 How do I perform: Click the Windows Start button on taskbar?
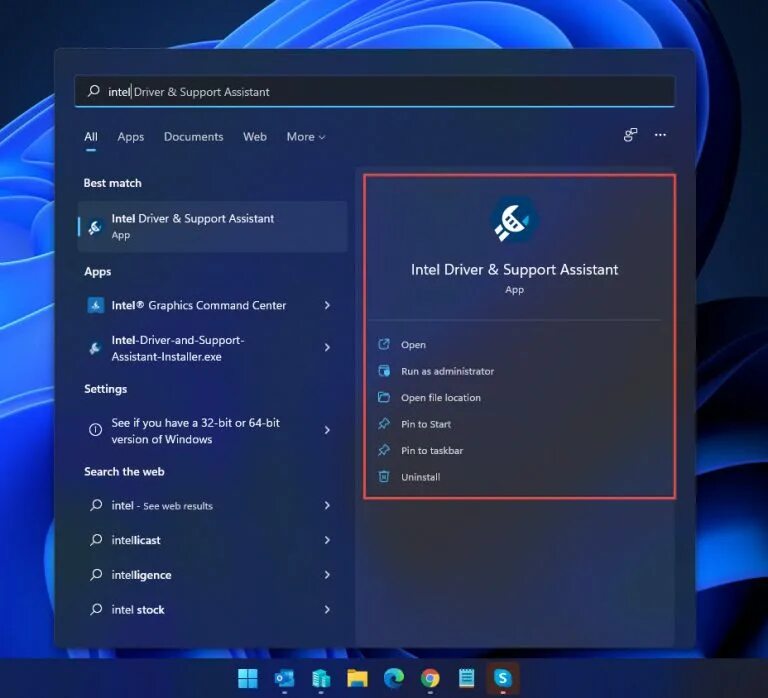tap(248, 678)
